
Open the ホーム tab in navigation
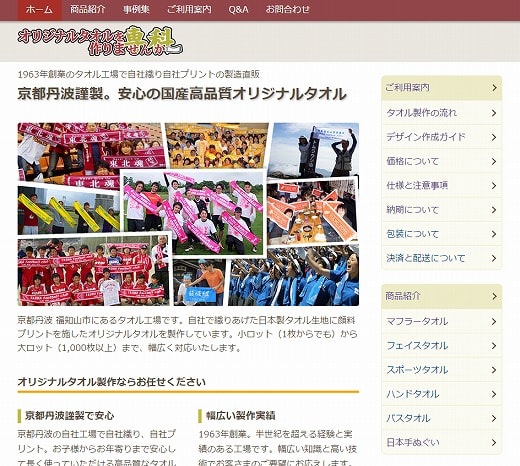pos(39,10)
